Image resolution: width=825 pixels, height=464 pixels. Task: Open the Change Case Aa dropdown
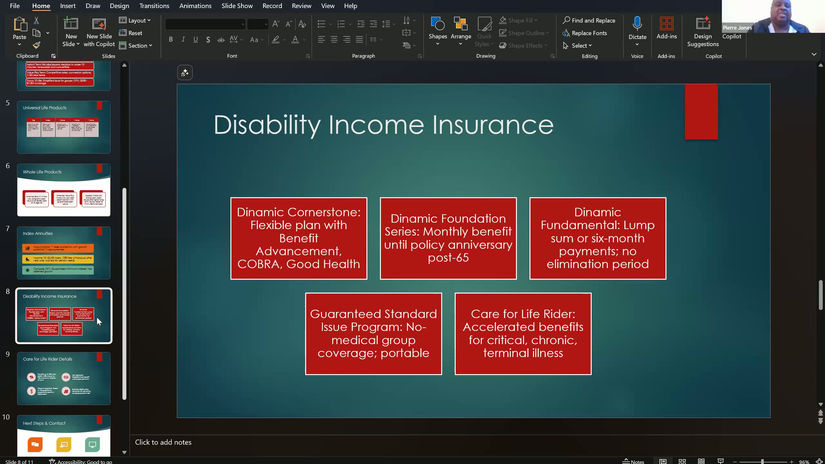point(256,40)
